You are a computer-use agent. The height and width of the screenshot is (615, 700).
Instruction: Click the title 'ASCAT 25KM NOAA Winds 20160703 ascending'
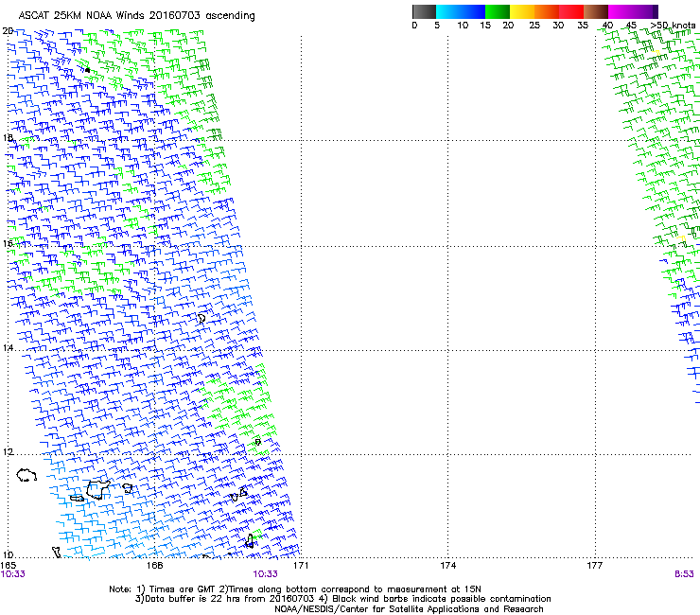(x=136, y=16)
